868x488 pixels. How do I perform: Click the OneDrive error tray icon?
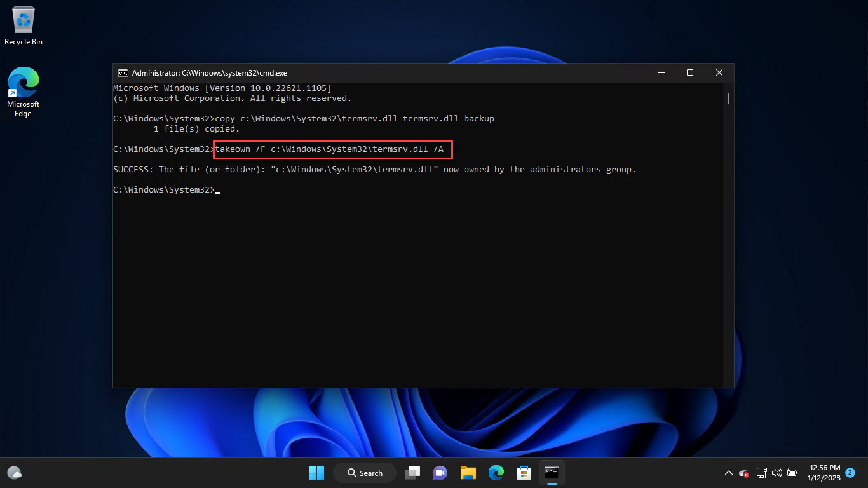(744, 473)
